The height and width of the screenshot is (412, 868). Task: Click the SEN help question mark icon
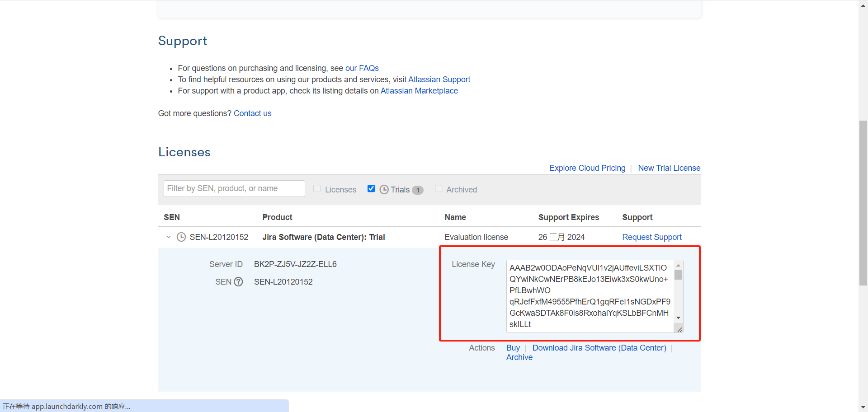238,282
